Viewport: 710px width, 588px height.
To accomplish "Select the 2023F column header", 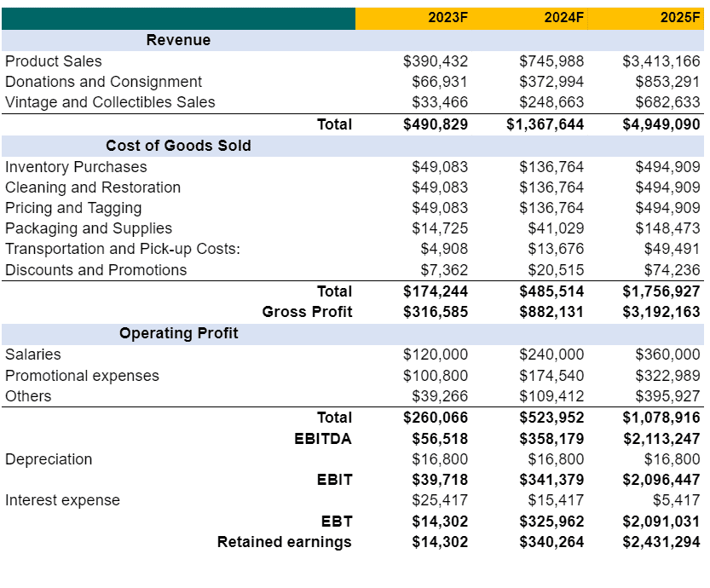I will pos(447,18).
